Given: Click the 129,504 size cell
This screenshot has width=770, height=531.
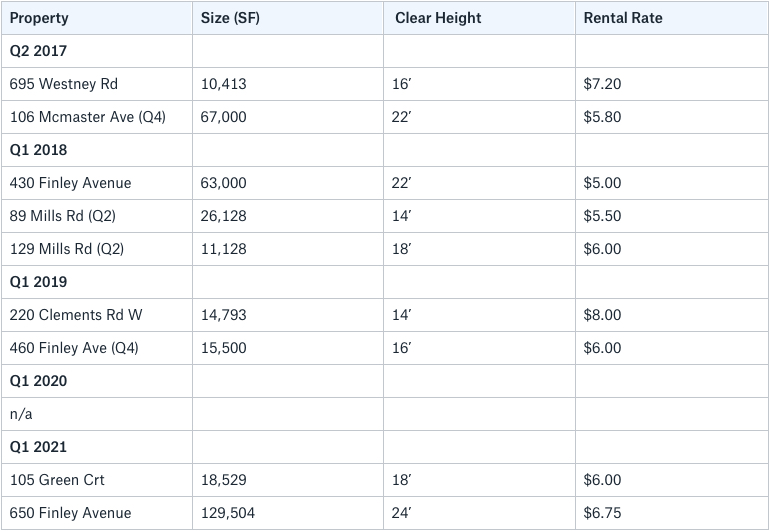Looking at the screenshot, I should tap(288, 513).
